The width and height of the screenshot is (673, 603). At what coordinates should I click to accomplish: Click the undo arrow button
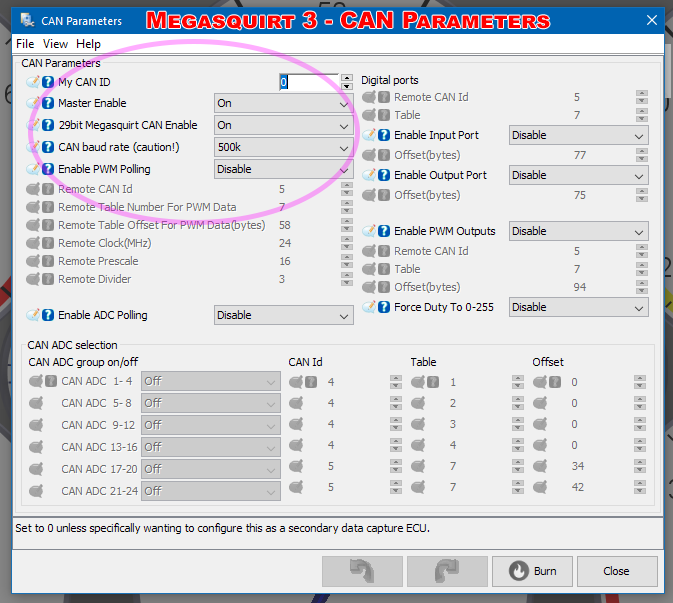pos(362,571)
